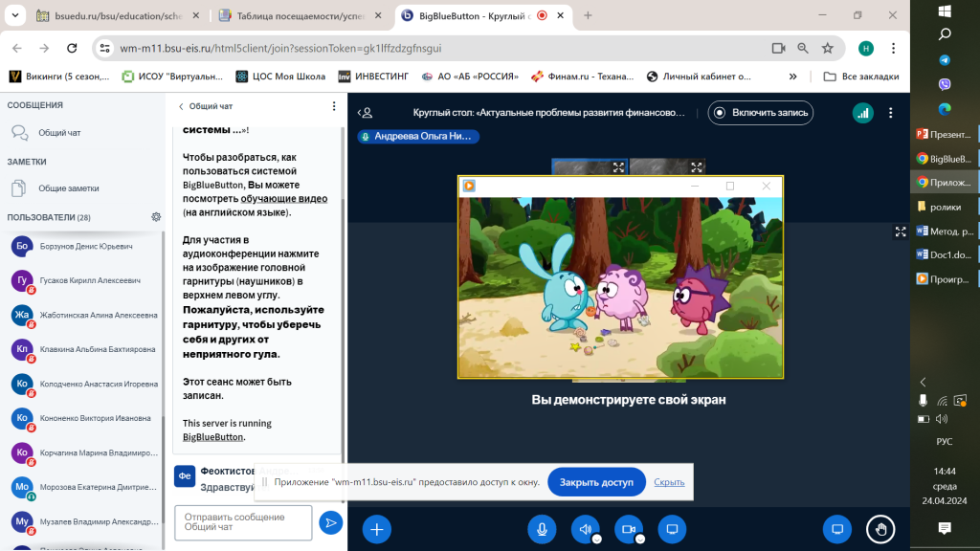Raise hand button
This screenshot has height=551, width=980.
pyautogui.click(x=880, y=529)
